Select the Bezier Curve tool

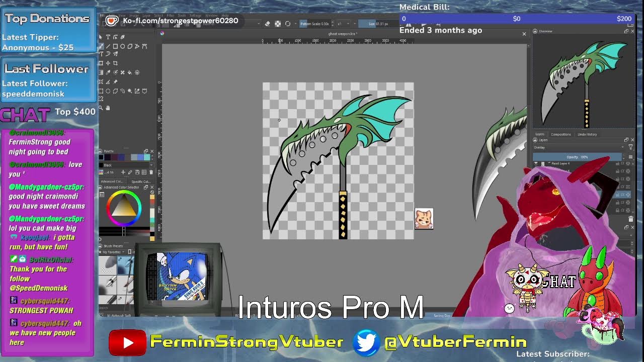[144, 46]
